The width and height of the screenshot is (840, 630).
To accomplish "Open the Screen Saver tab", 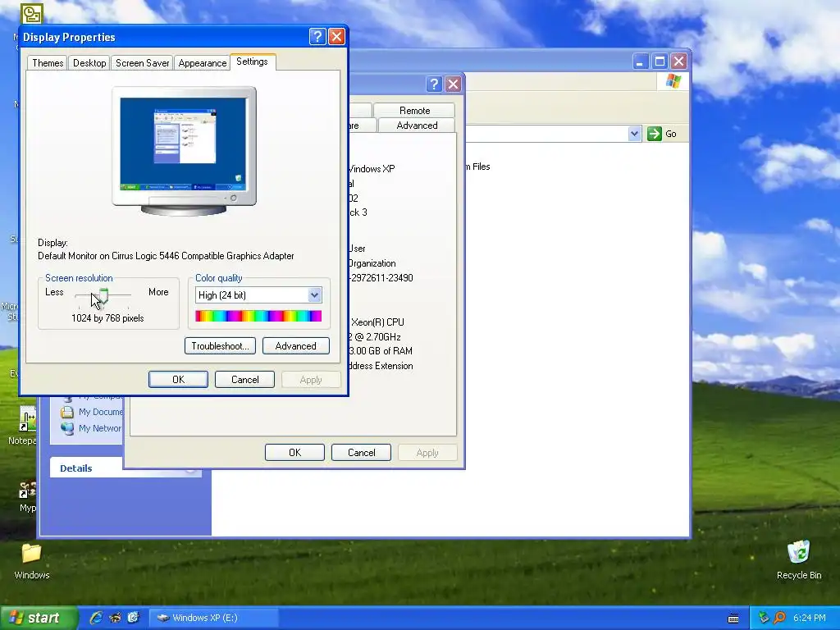I will click(x=143, y=63).
